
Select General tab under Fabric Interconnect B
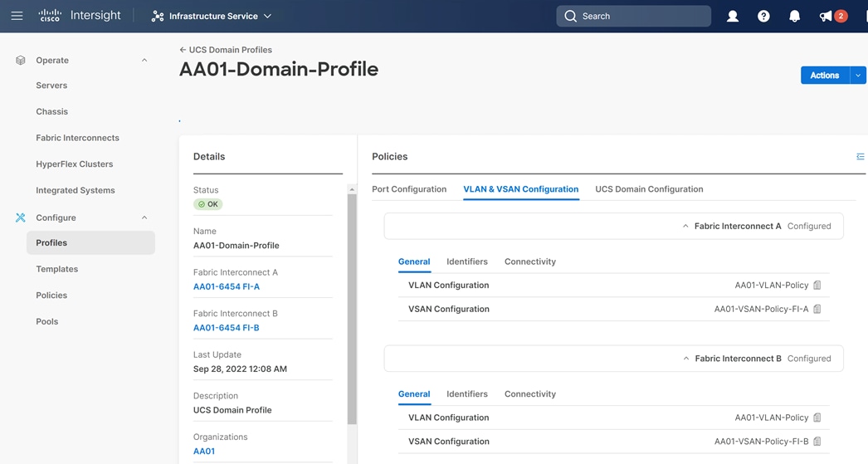point(414,393)
